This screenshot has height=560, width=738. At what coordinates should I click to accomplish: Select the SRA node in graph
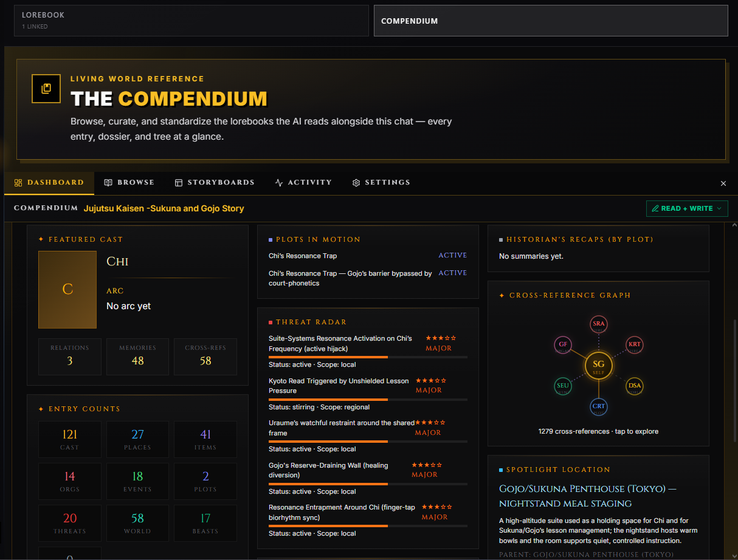[599, 324]
